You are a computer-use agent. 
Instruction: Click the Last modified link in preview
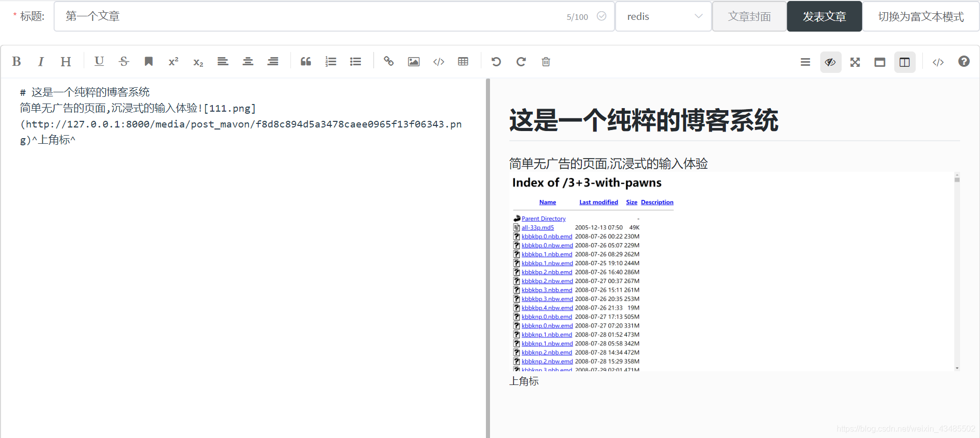point(599,202)
